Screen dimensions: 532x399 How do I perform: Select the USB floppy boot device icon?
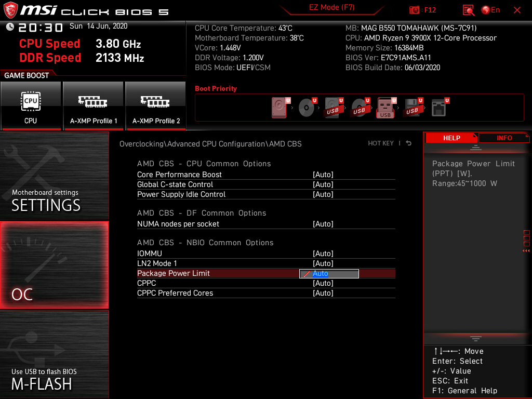coord(413,108)
